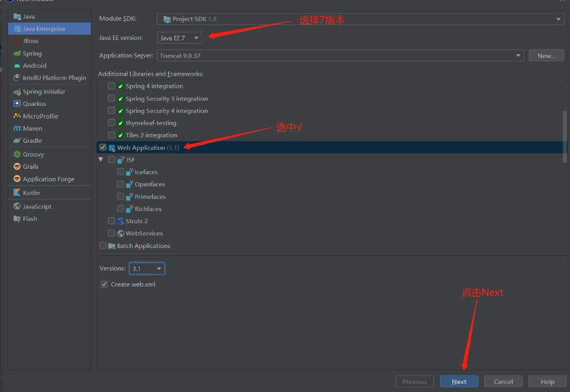Enable the Spring 4 integration checkbox
Image resolution: width=570 pixels, height=392 pixels.
pyautogui.click(x=112, y=86)
